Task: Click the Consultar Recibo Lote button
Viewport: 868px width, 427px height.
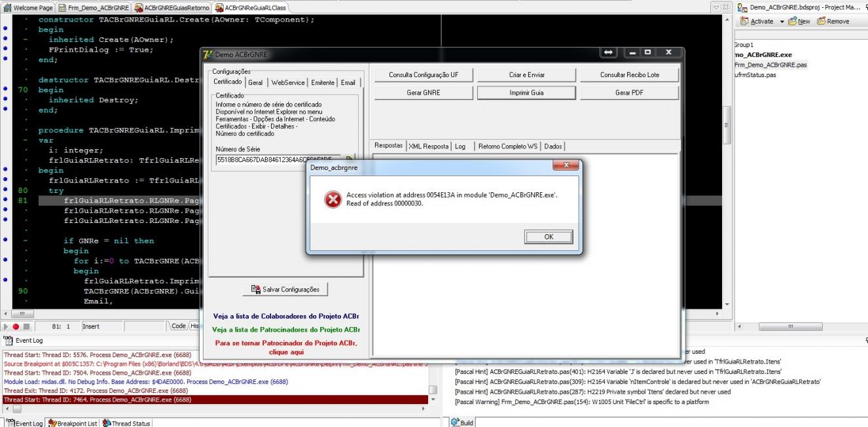Action: click(x=630, y=75)
